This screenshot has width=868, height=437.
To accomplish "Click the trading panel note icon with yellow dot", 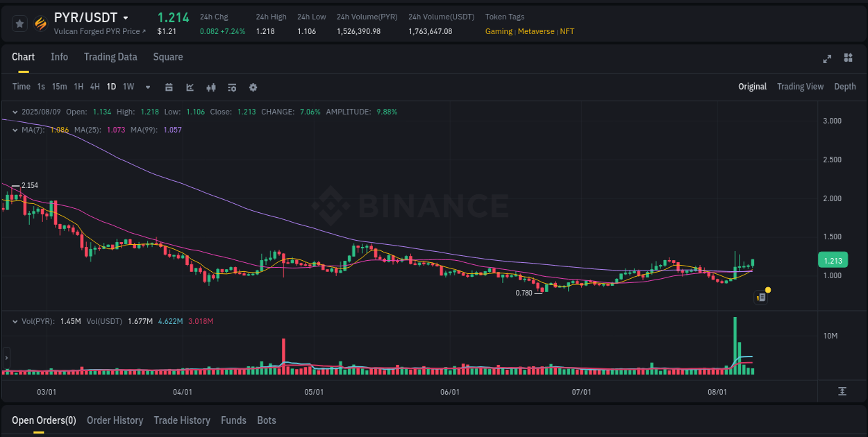I will [760, 297].
